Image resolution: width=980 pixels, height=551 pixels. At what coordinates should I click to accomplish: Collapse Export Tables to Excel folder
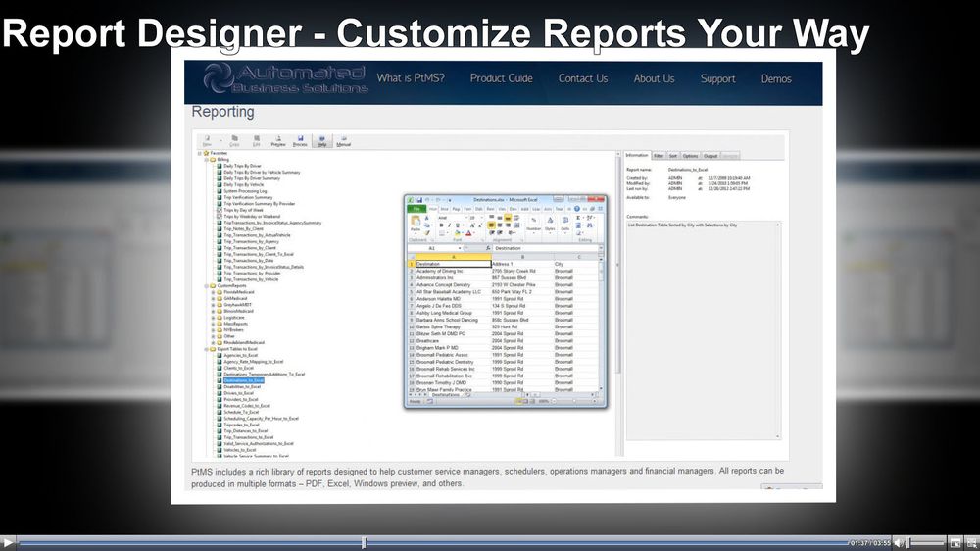coord(206,349)
